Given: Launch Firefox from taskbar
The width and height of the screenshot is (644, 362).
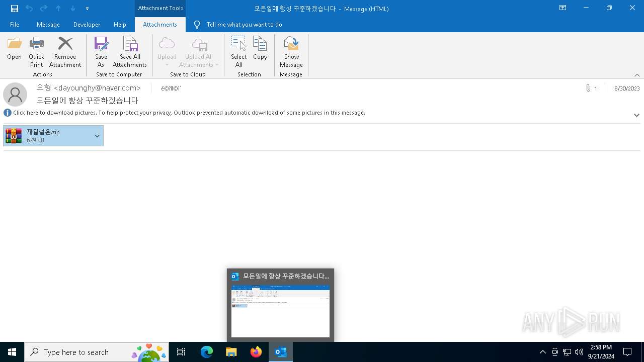Looking at the screenshot, I should coord(256,352).
